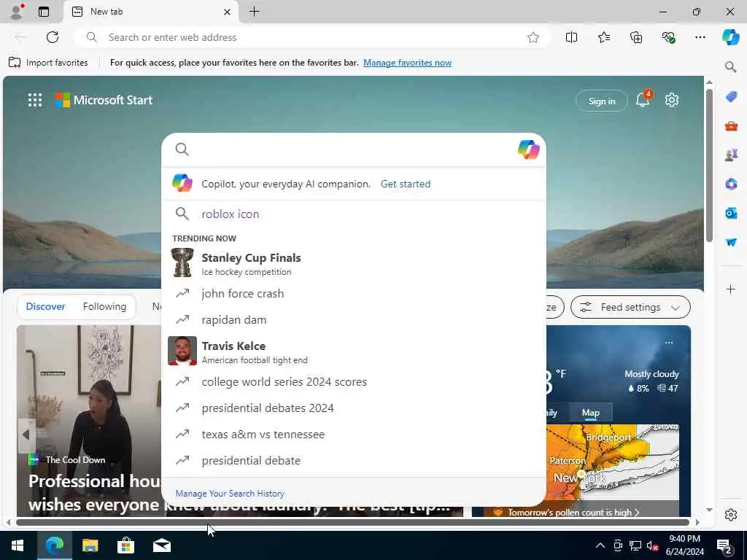Viewport: 747px width, 560px height.
Task: Open the Favorites list icon
Action: pyautogui.click(x=603, y=37)
